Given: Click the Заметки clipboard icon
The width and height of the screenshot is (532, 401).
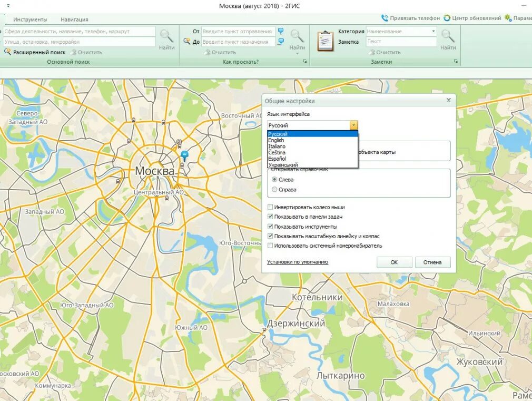Looking at the screenshot, I should [x=325, y=41].
